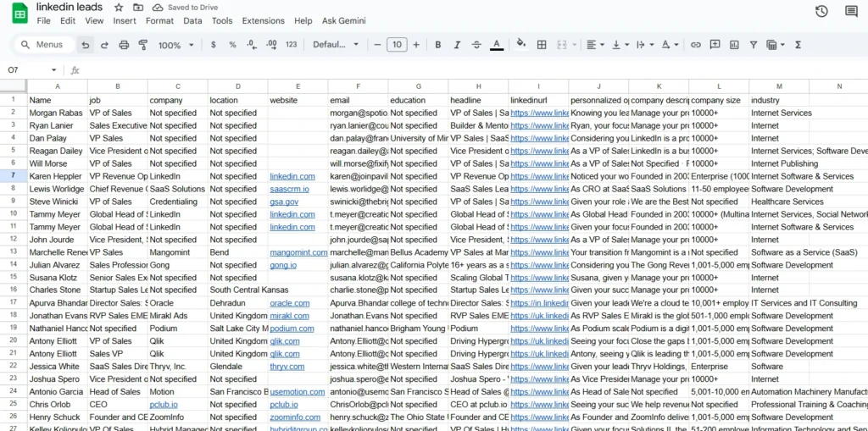Open the comments panel icon
Viewport: 868px width, 431px height.
coord(851,12)
